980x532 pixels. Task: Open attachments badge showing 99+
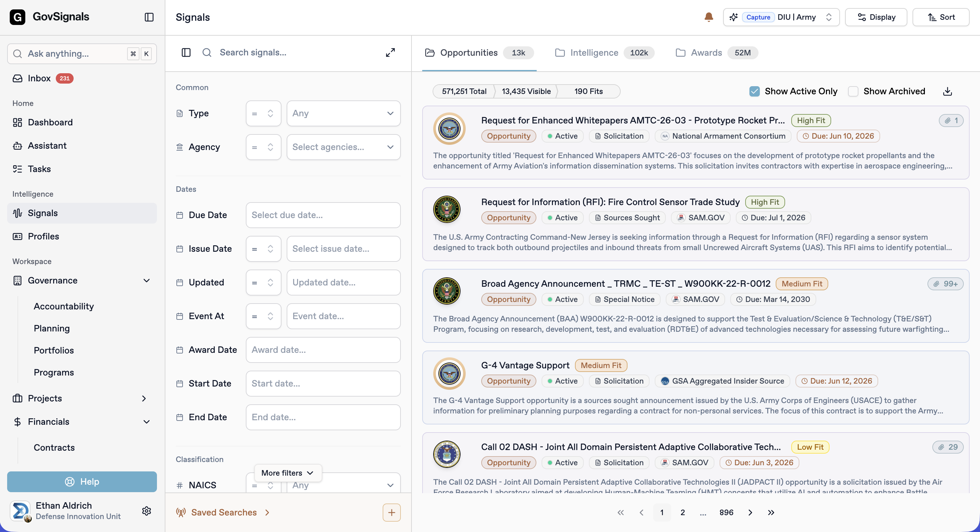[x=945, y=284]
